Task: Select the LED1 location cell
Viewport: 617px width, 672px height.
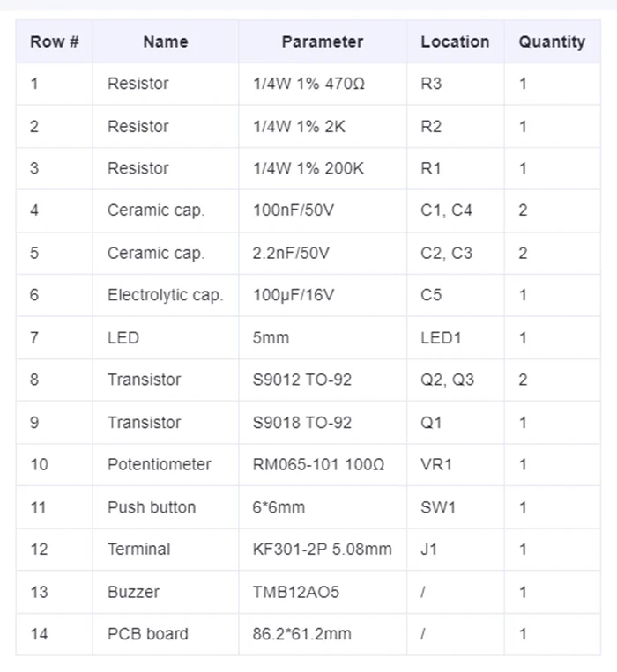Action: [x=441, y=337]
